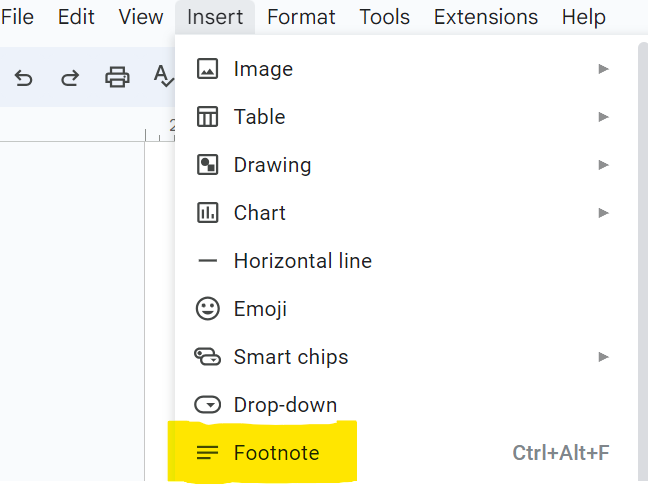648x485 pixels.
Task: Click the Footnote lines icon
Action: tap(207, 453)
